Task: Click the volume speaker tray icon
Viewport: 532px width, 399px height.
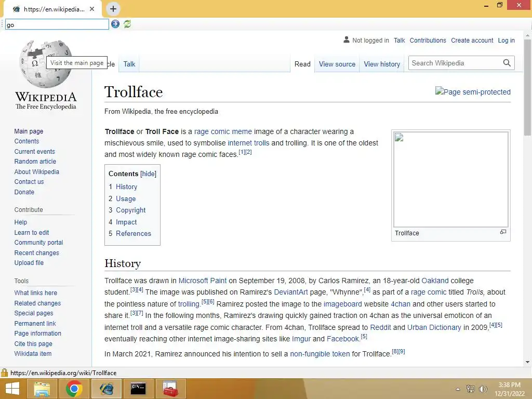Action: [483, 389]
